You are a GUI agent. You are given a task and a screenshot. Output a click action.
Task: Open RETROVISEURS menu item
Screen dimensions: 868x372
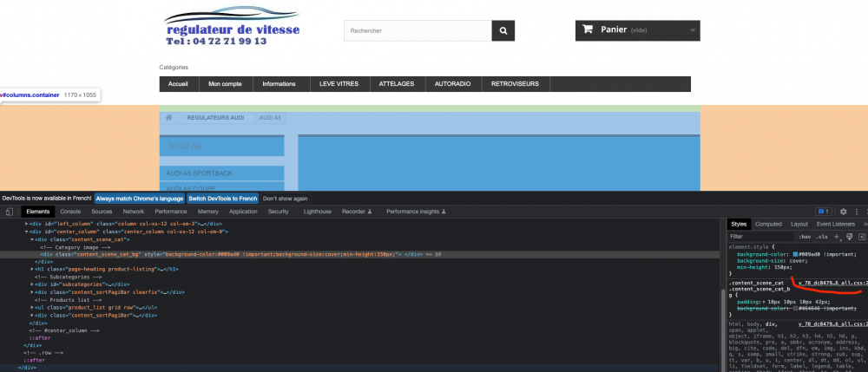515,84
